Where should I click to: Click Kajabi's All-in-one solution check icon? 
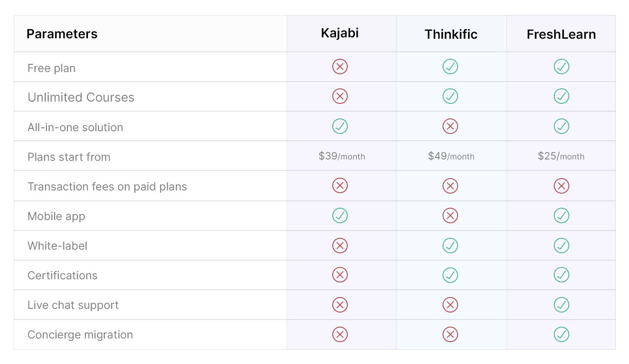point(340,126)
